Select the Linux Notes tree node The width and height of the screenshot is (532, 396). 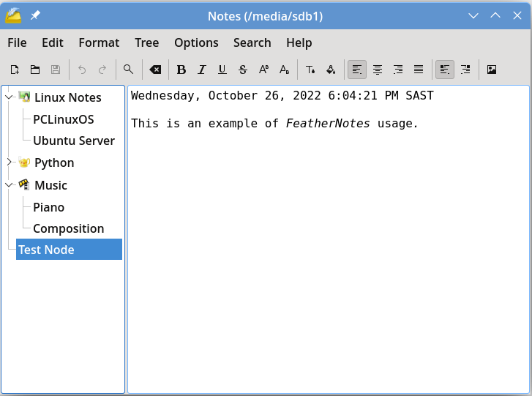[68, 97]
